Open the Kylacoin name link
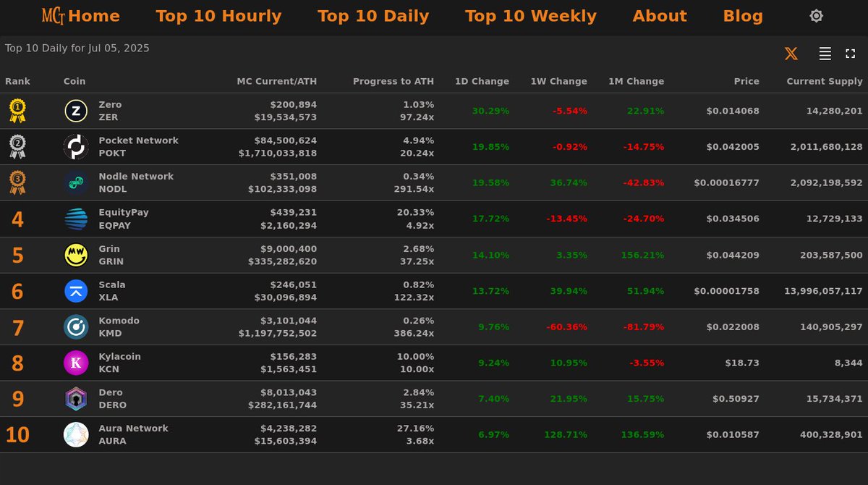Viewport: 868px width, 485px height. pyautogui.click(x=120, y=357)
